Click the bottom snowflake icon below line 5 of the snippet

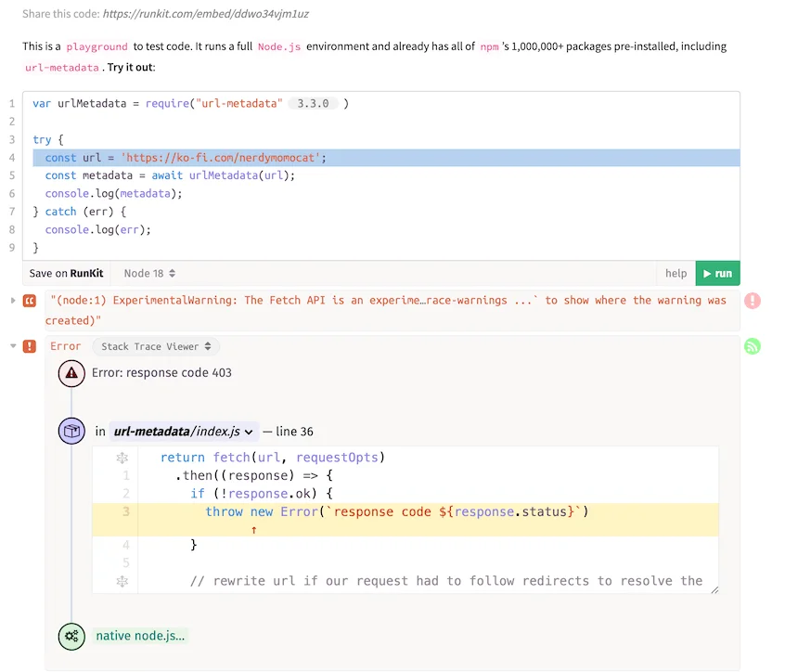pos(122,581)
